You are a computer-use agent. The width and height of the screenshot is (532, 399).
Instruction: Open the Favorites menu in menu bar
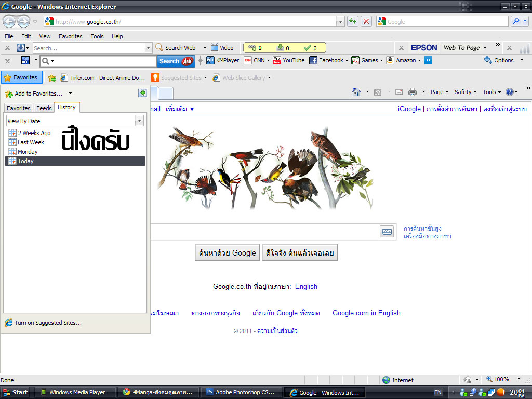(x=71, y=36)
